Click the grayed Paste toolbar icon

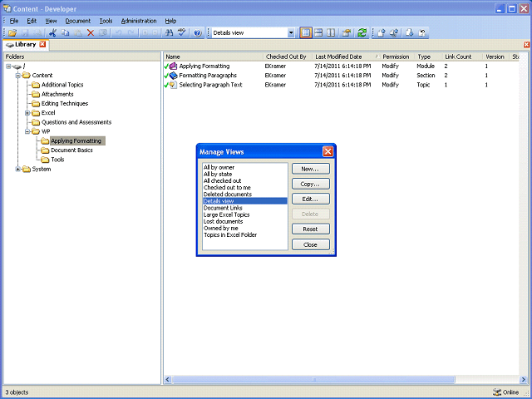[77, 33]
